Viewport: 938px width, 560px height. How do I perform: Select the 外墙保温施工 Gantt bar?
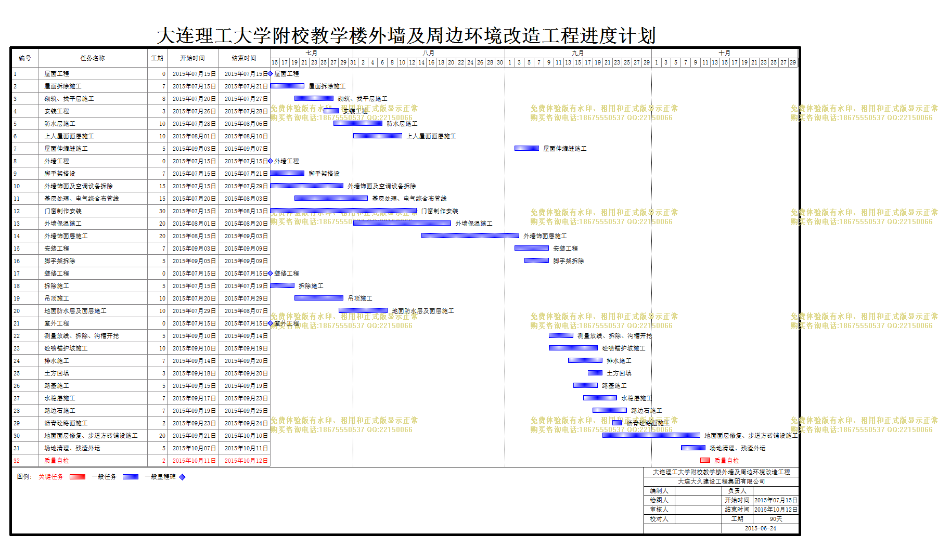click(402, 223)
